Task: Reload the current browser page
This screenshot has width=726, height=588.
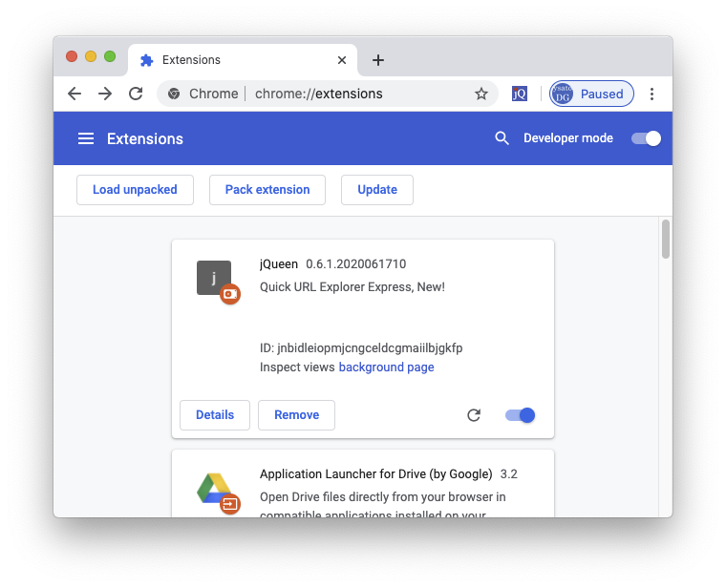Action: point(136,94)
